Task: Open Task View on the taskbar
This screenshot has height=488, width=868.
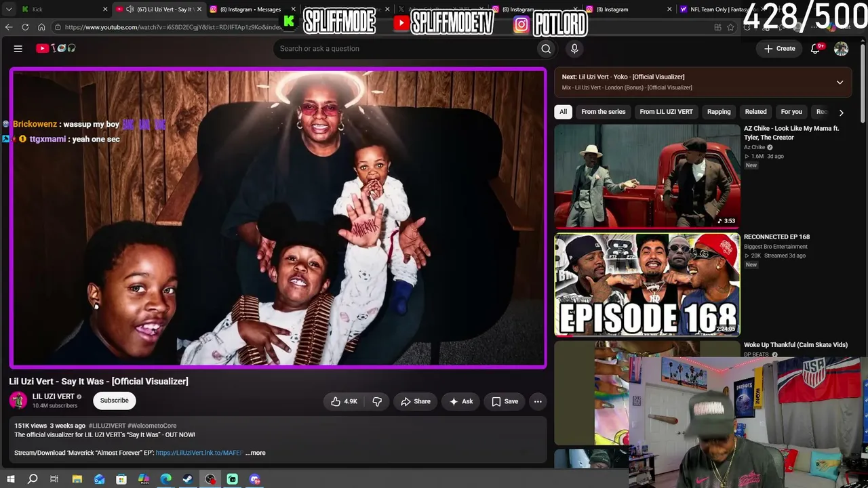Action: pyautogui.click(x=54, y=479)
